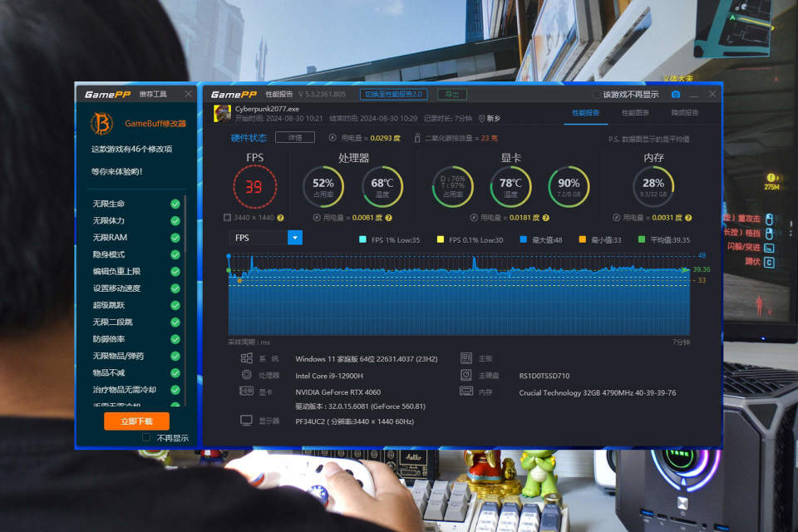Viewport: 798px width, 532px height.
Task: Click the system icon beside Windows 11 row
Action: coord(246,358)
